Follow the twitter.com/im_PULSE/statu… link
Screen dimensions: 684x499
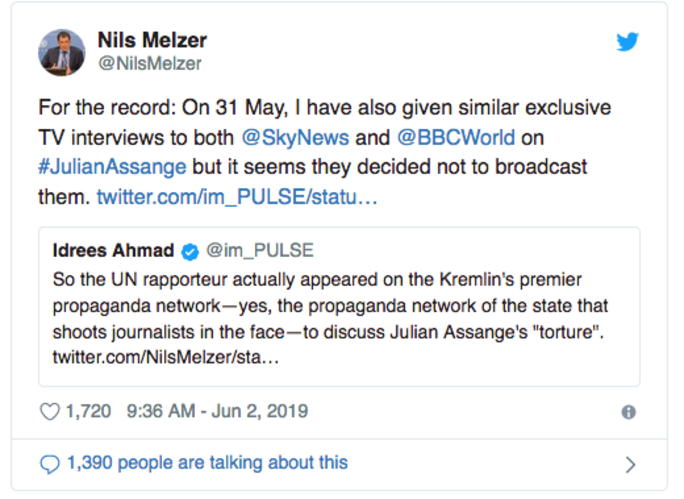(236, 195)
